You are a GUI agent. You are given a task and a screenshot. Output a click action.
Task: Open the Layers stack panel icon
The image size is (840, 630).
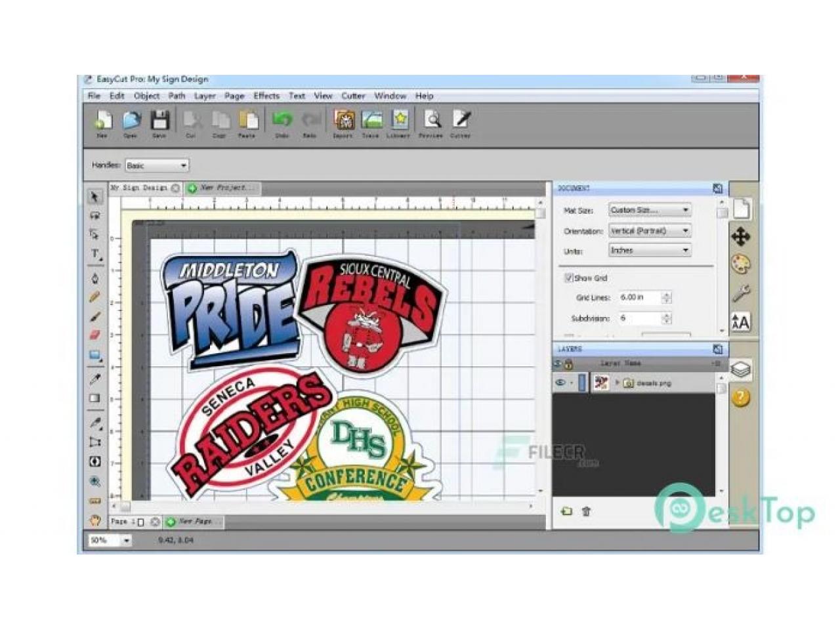(x=741, y=369)
